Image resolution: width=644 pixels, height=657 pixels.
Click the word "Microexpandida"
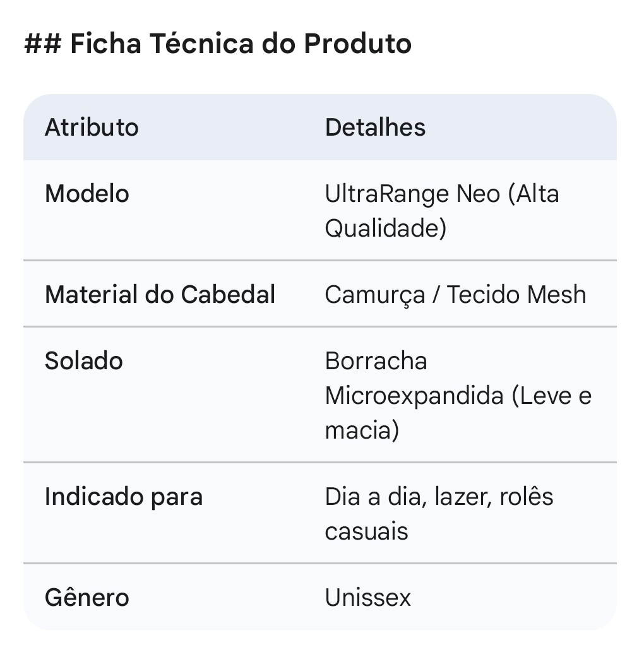tap(414, 396)
